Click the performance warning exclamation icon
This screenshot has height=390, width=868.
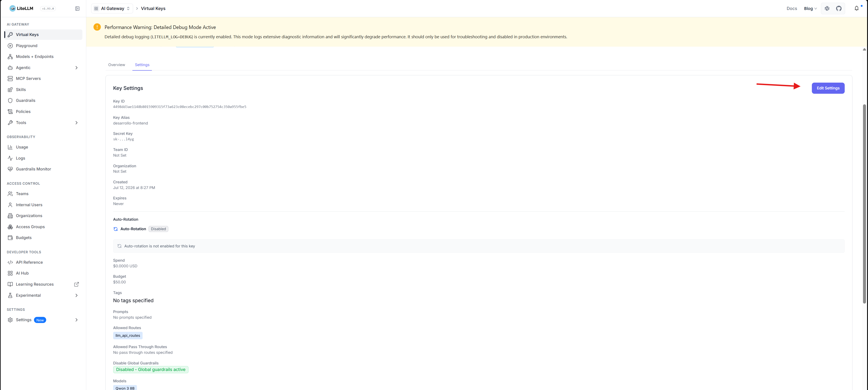coord(97,27)
